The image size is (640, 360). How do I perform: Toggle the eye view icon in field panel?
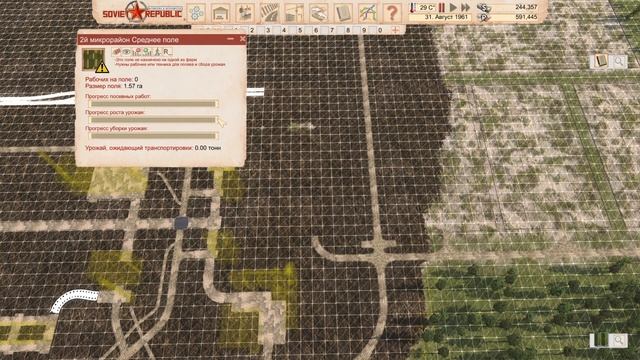[127, 52]
